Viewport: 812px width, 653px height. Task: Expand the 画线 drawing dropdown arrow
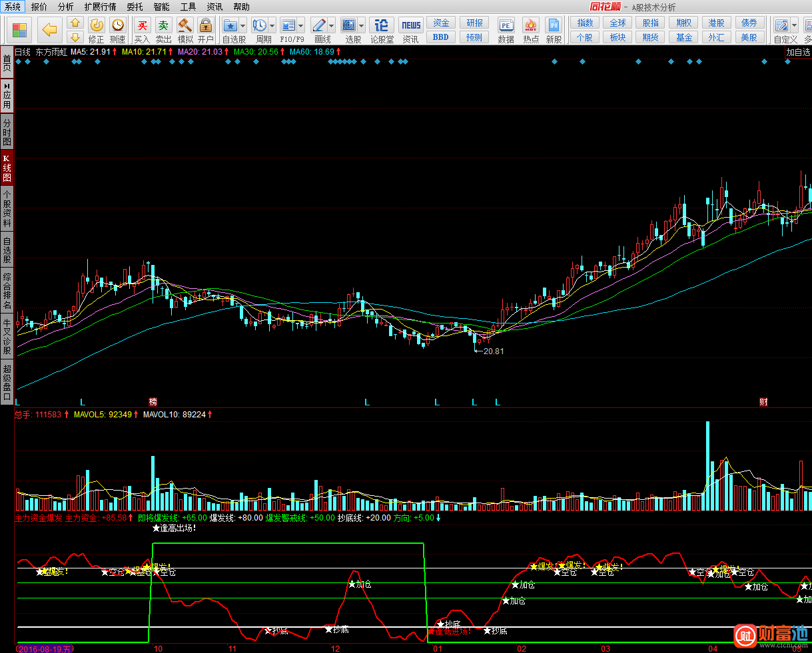coord(331,26)
